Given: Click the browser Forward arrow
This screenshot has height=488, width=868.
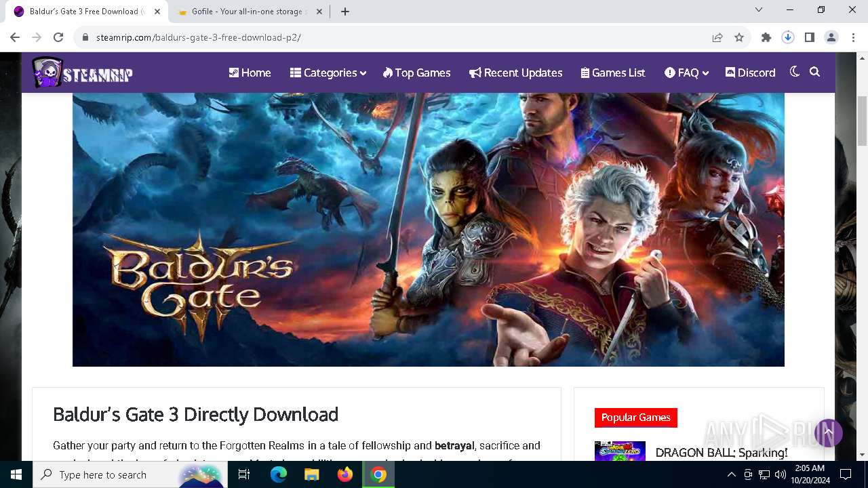Looking at the screenshot, I should coord(37,37).
